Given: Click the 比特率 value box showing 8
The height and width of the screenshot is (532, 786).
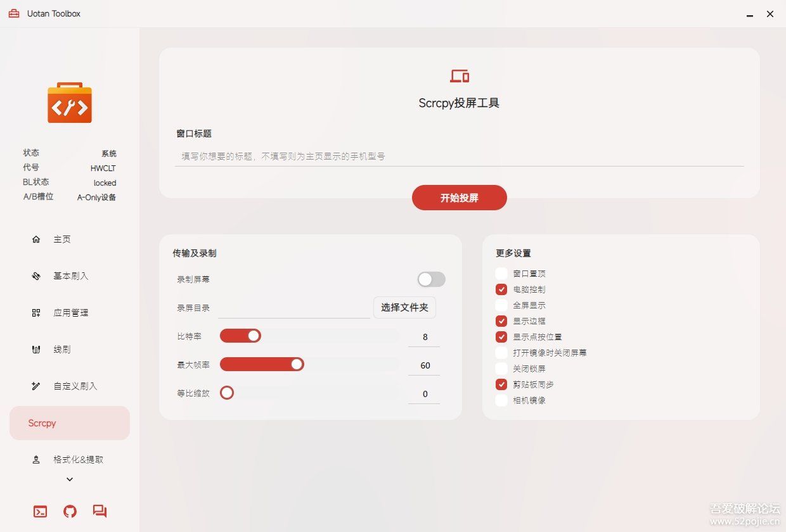Looking at the screenshot, I should [x=425, y=337].
